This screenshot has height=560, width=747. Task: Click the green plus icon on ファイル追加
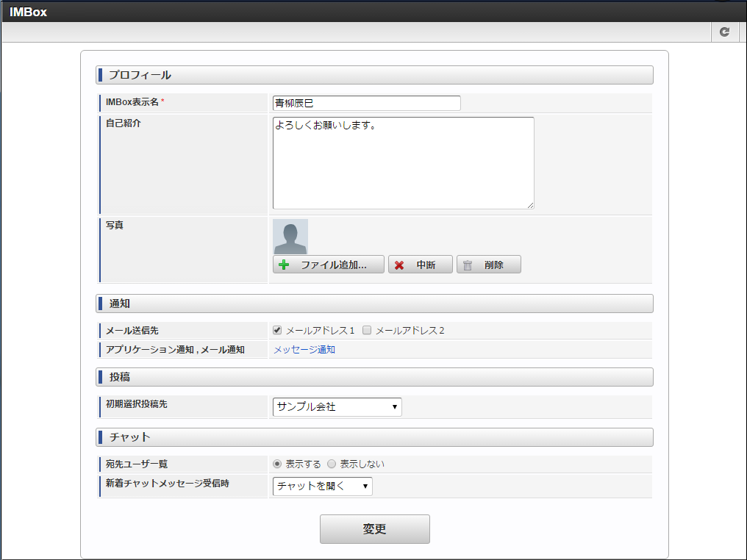point(284,265)
